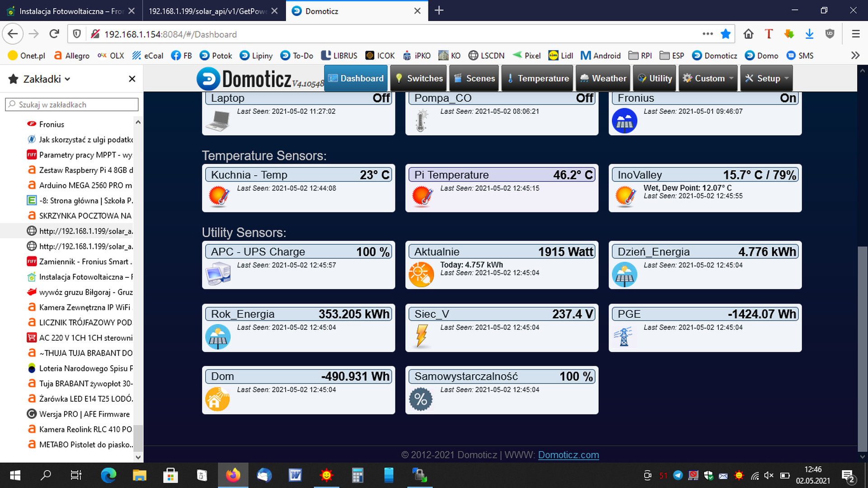
Task: Open the Firefox downloads arrow icon
Action: pyautogui.click(x=809, y=34)
